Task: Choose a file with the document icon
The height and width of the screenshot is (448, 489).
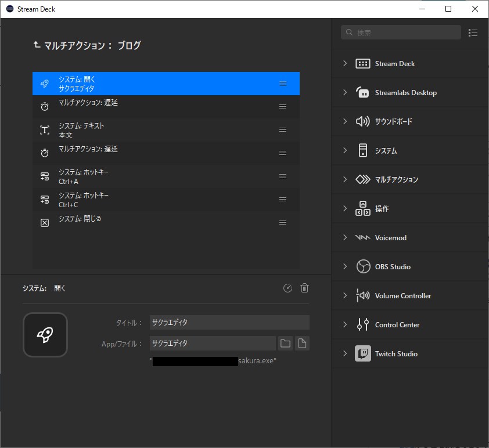Action: coord(302,344)
